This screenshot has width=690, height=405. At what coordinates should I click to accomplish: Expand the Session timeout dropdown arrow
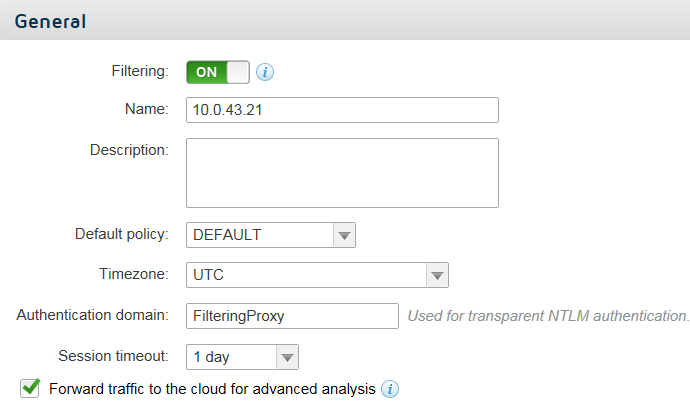tap(287, 357)
